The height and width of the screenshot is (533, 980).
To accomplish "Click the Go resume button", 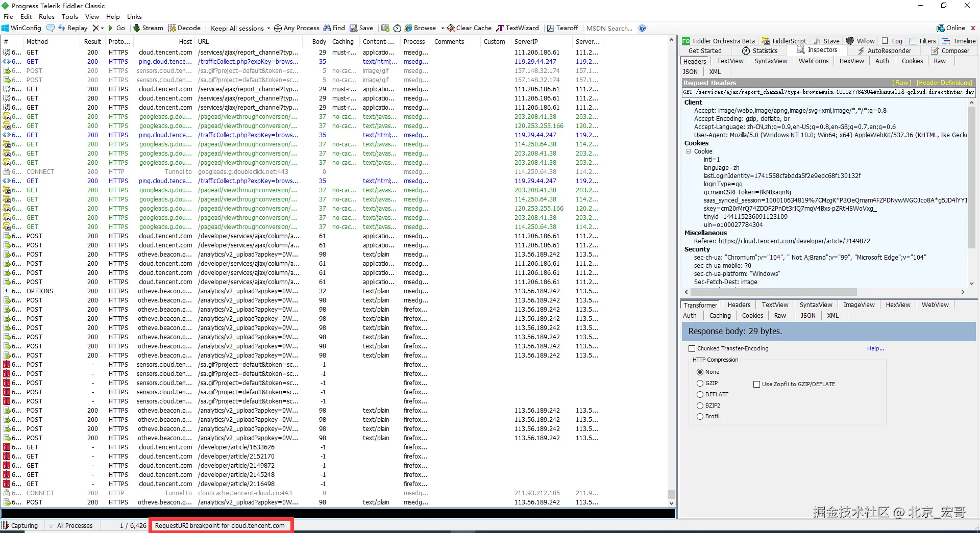I will 117,28.
